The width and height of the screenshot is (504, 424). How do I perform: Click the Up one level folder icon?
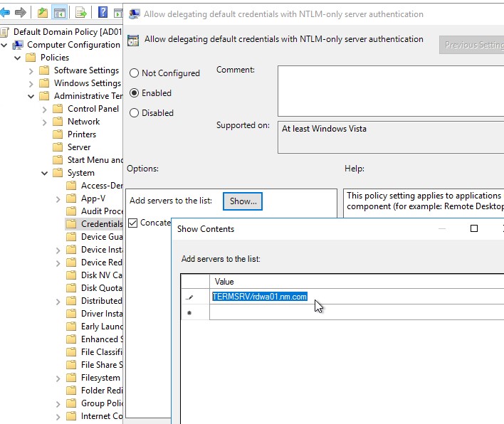coord(43,13)
